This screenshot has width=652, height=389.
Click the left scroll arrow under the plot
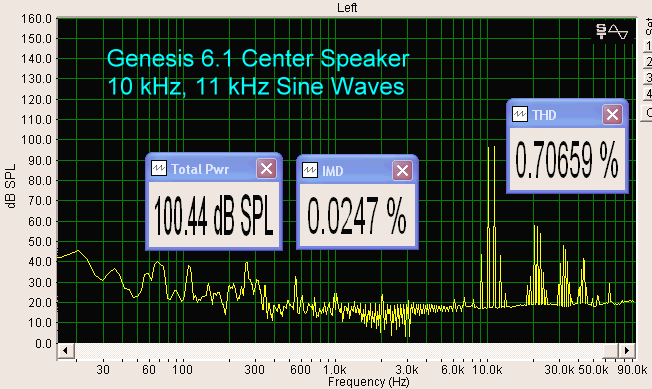tap(66, 350)
